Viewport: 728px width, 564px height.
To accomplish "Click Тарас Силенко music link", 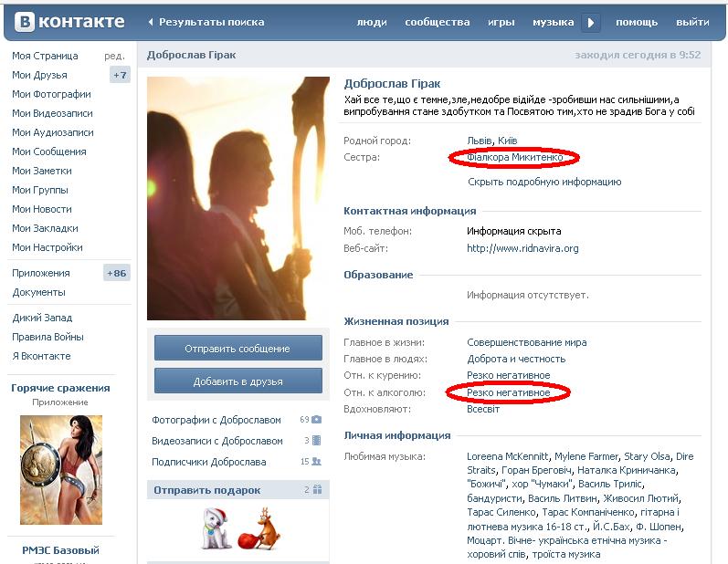I will 501,512.
